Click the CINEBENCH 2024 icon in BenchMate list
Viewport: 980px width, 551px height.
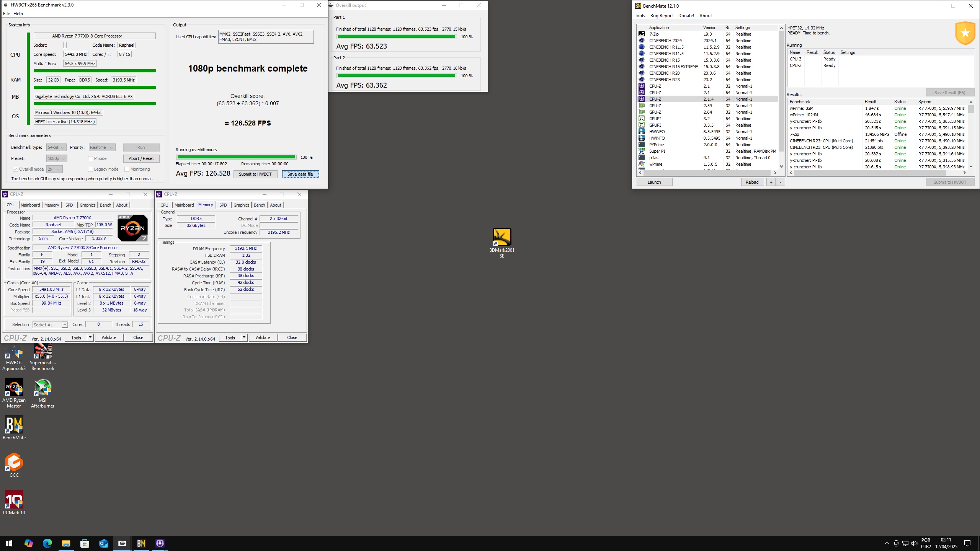coord(642,41)
